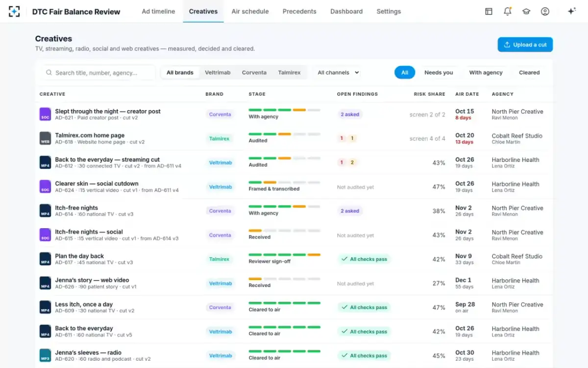The width and height of the screenshot is (588, 368).
Task: Show creatives that Need you
Action: 439,73
